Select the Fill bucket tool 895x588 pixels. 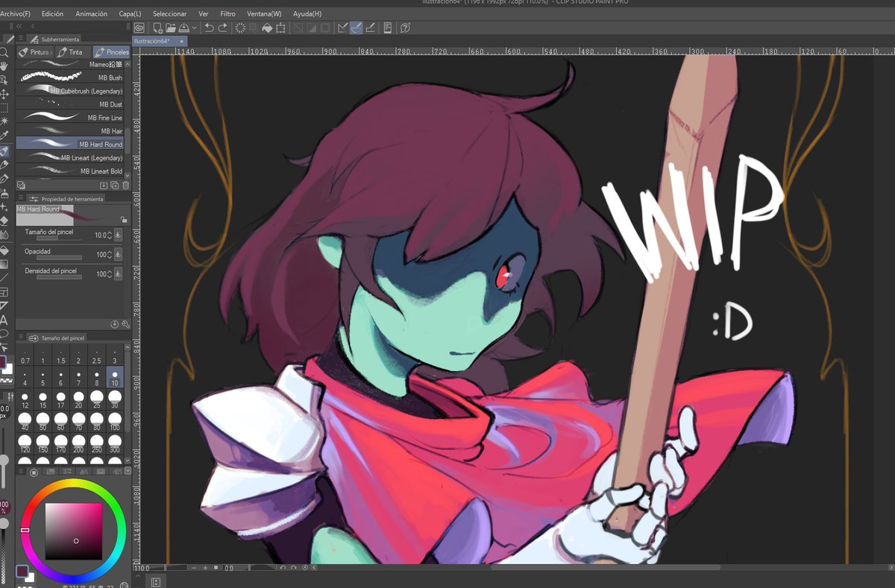pos(4,250)
